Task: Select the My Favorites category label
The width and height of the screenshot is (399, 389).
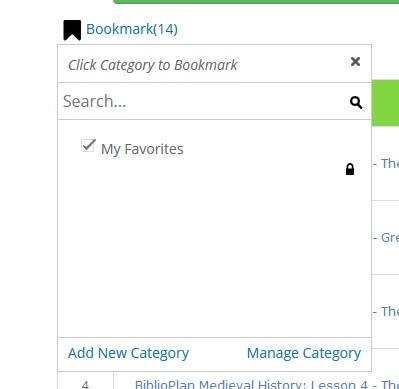Action: (142, 149)
